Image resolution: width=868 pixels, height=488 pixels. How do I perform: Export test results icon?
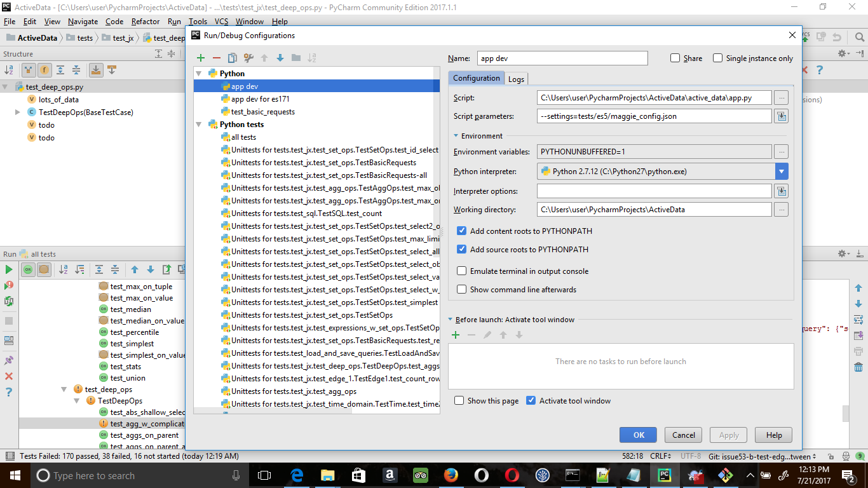point(166,269)
